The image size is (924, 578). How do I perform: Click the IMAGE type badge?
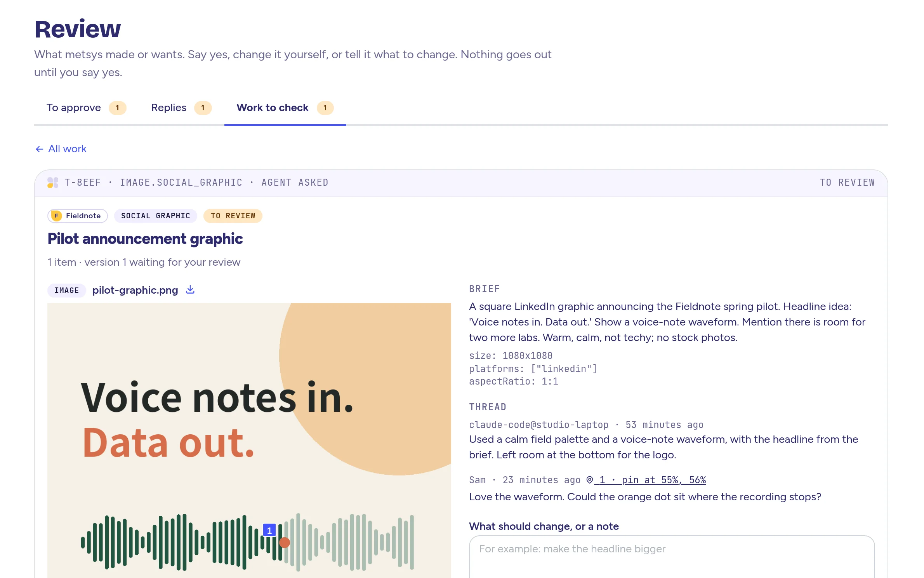67,290
